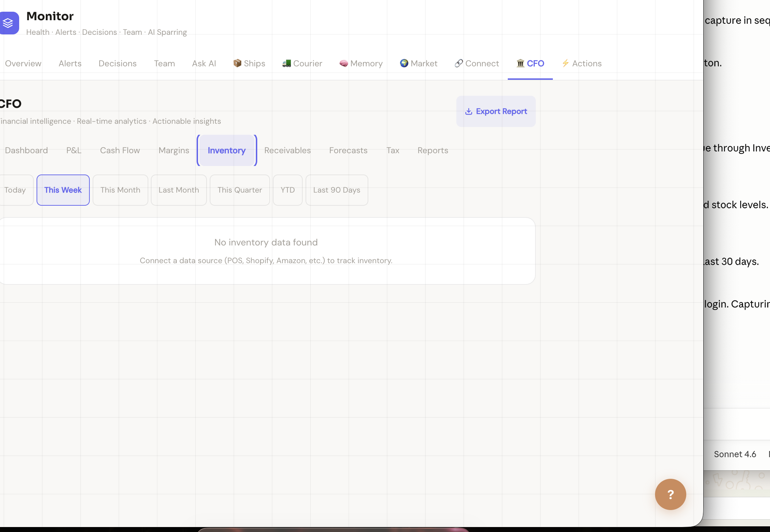This screenshot has height=532, width=770.
Task: Select the YTD time range
Action: (288, 190)
